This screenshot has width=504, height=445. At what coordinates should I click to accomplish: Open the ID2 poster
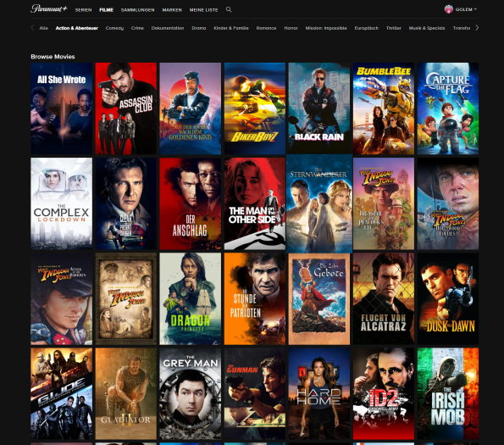point(384,393)
